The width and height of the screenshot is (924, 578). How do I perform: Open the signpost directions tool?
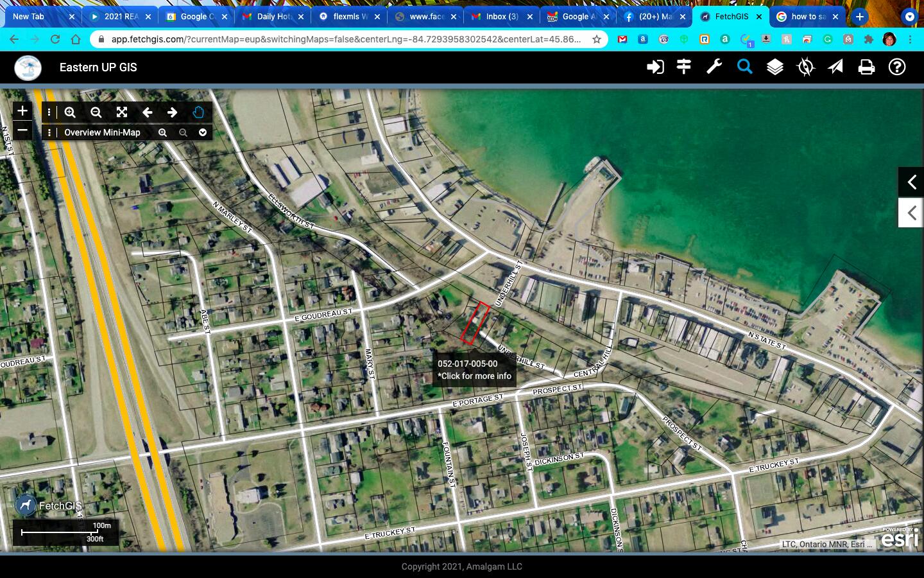[x=684, y=67]
